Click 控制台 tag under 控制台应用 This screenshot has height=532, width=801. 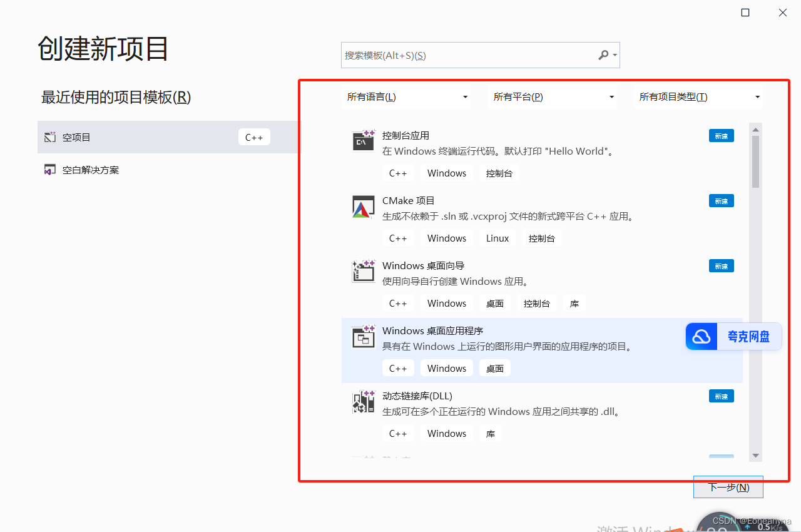499,173
